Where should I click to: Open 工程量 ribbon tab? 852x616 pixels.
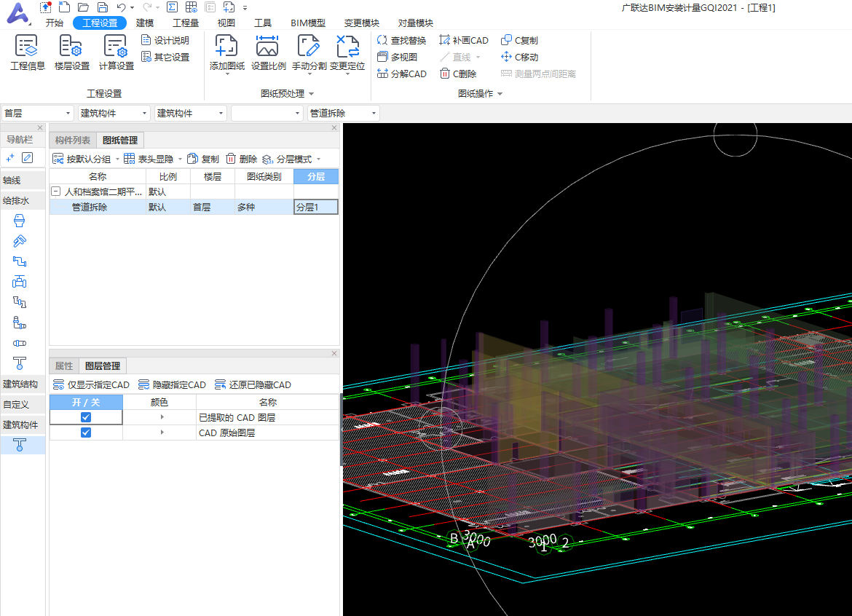(186, 23)
